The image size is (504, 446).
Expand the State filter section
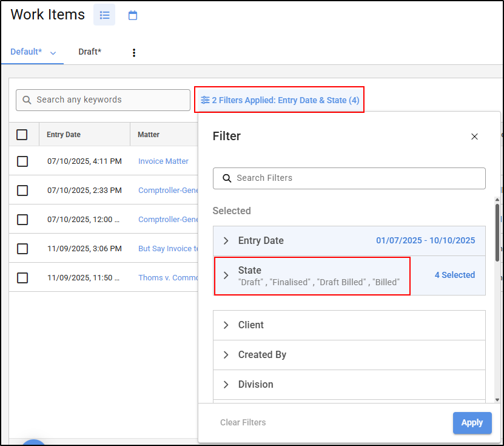tap(226, 275)
